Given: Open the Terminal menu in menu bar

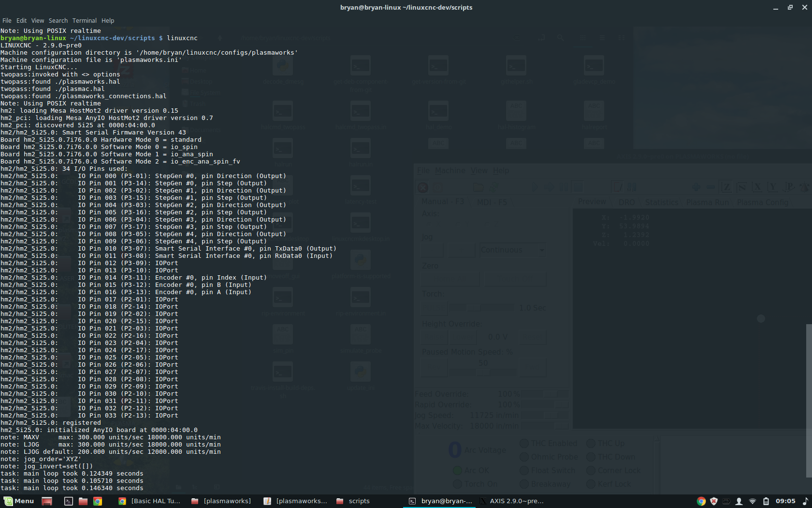Looking at the screenshot, I should click(85, 21).
